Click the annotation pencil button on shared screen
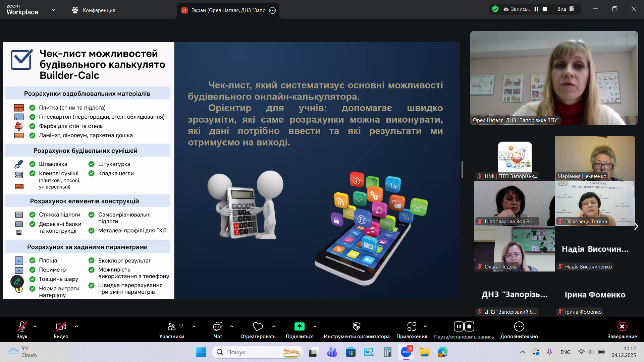 tap(17, 282)
